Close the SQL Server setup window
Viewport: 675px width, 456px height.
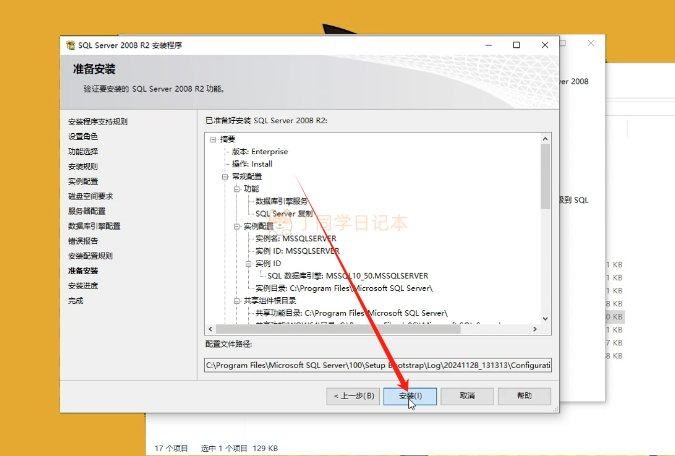pos(545,45)
